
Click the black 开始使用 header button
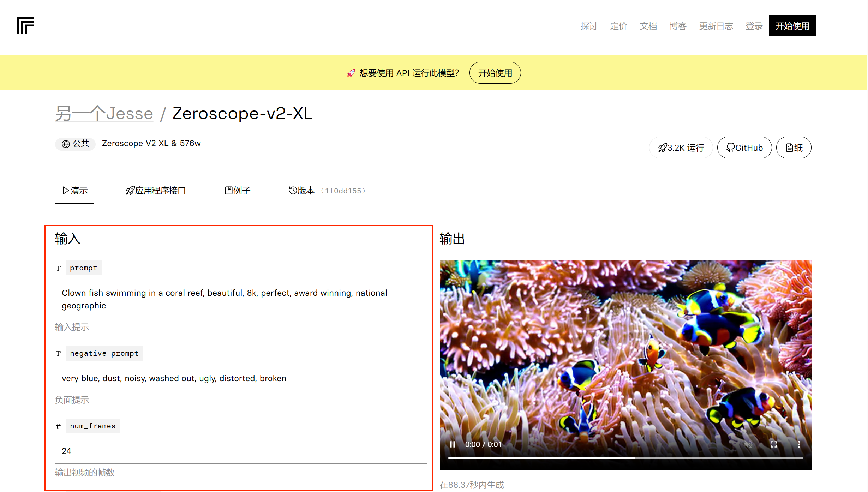click(792, 26)
